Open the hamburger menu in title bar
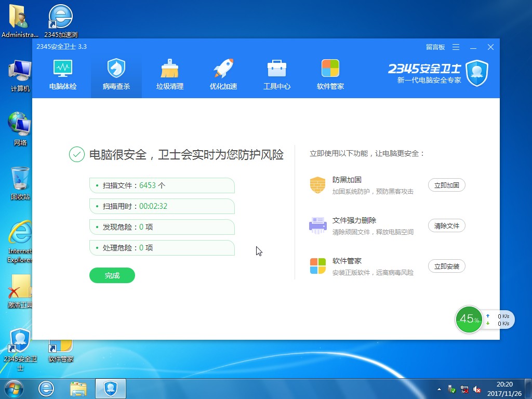Screen dimensions: 532x399 tap(456, 47)
